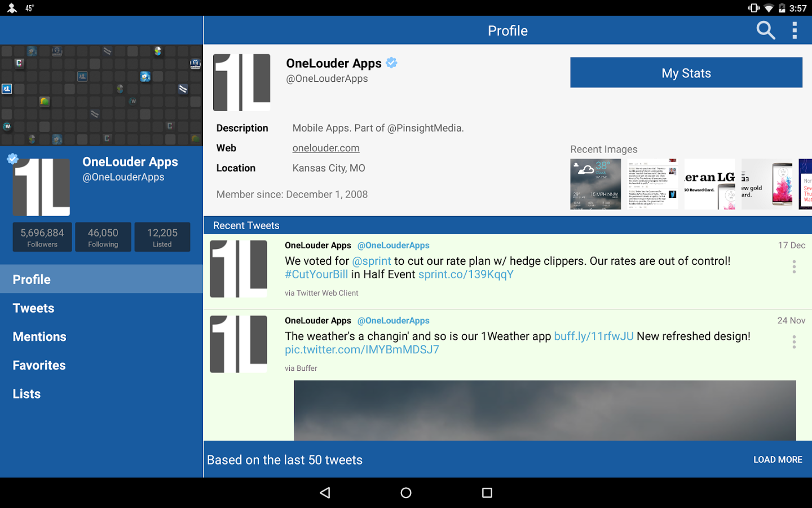View the weather app Recent Images thumbnail

pos(595,183)
